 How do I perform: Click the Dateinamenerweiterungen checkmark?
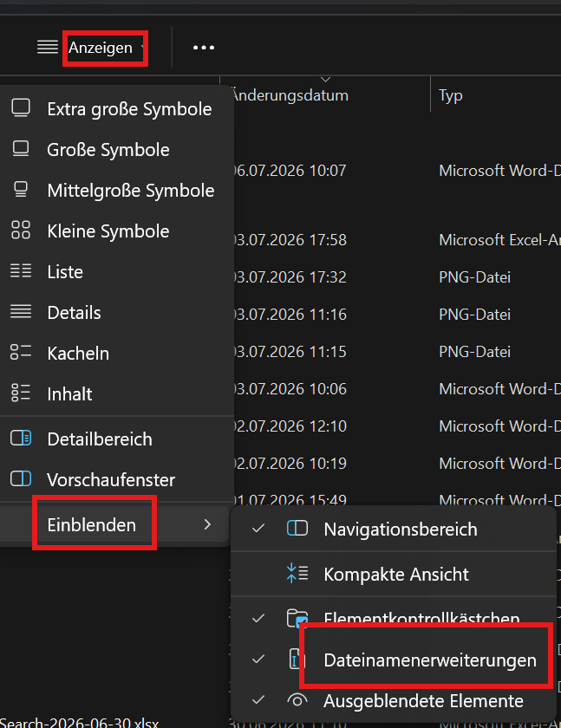pos(258,659)
